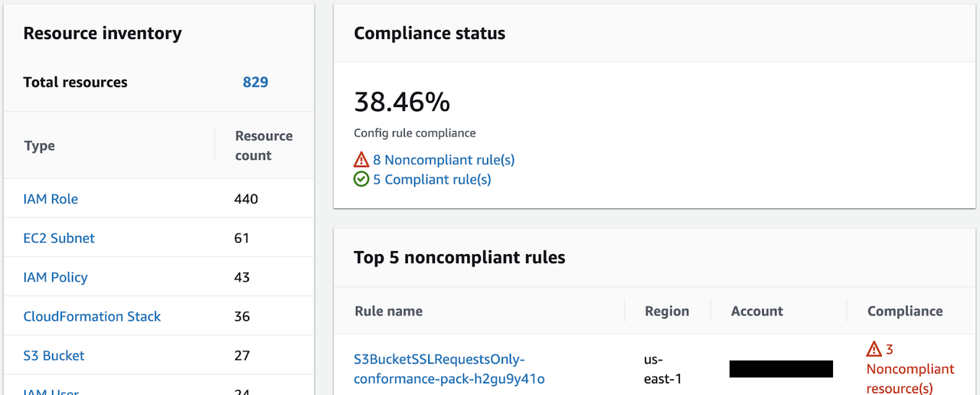
Task: Select the EC2 Subnet resource type link
Action: [59, 238]
